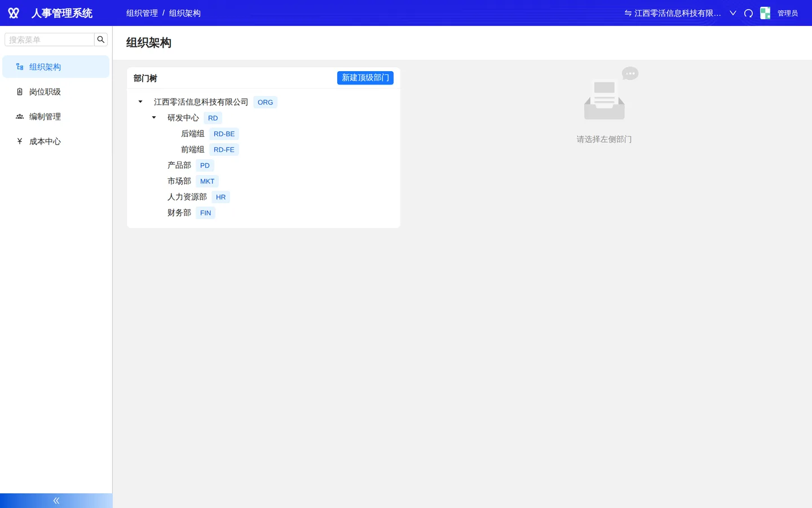
Task: Select the 研发中心 department
Action: click(183, 118)
